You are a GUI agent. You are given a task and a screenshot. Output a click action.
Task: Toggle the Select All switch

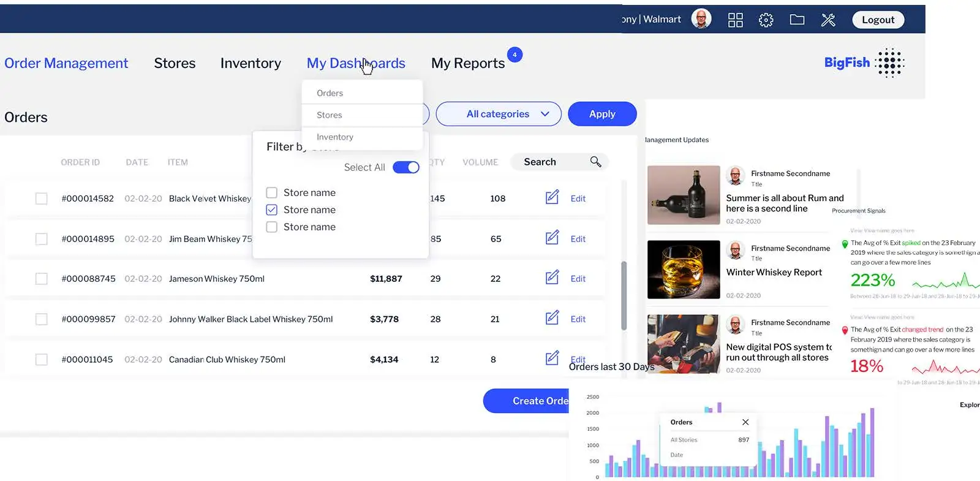click(x=406, y=167)
